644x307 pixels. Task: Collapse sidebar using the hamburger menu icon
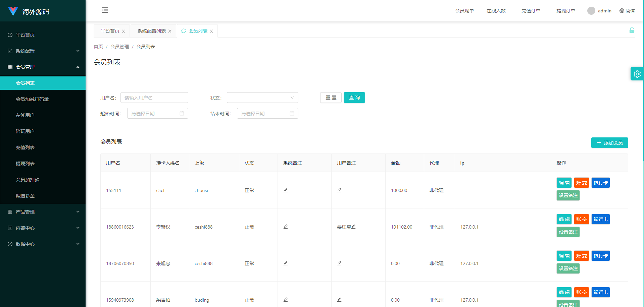pos(105,10)
